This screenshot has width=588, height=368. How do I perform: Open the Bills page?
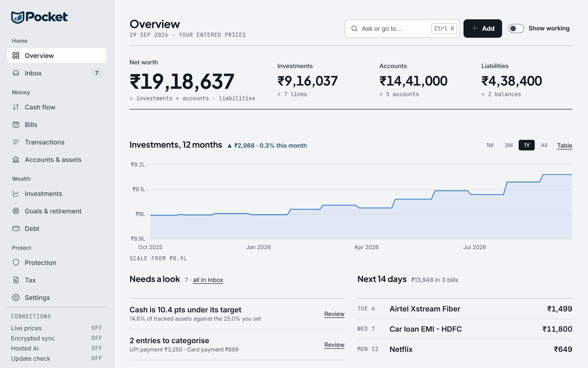click(57, 125)
